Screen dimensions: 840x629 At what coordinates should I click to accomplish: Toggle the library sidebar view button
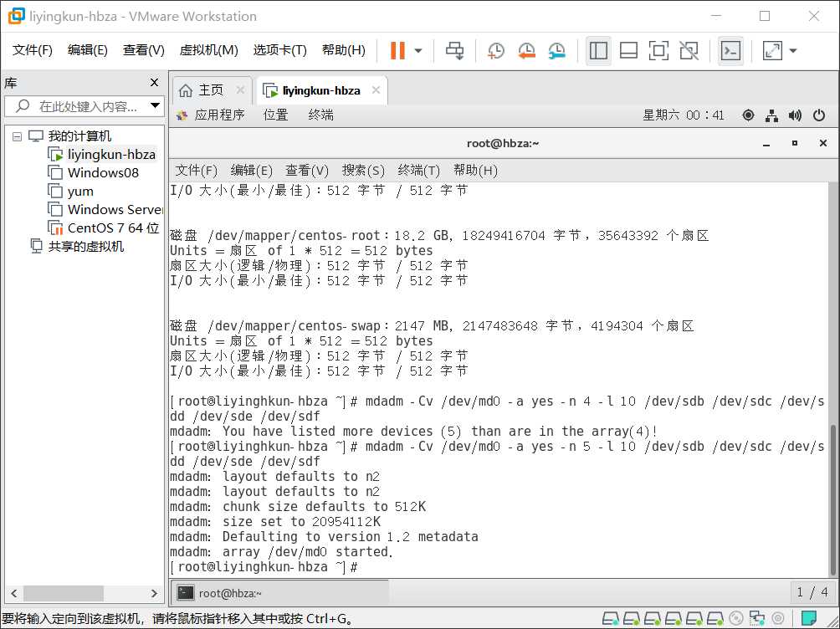pos(598,51)
